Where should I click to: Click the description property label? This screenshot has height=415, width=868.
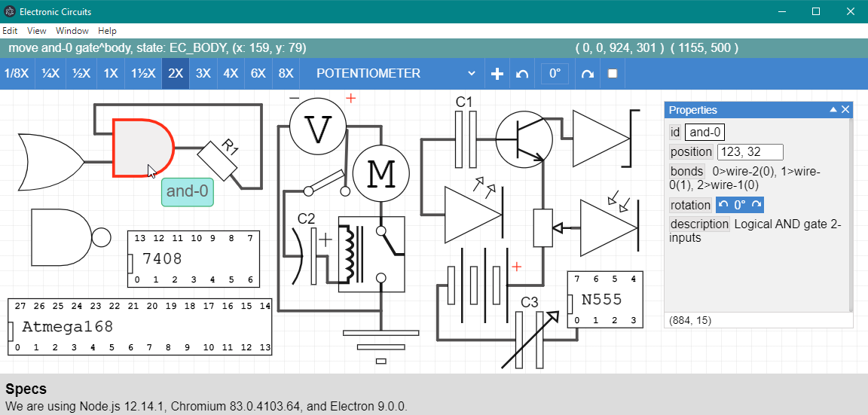(x=700, y=224)
